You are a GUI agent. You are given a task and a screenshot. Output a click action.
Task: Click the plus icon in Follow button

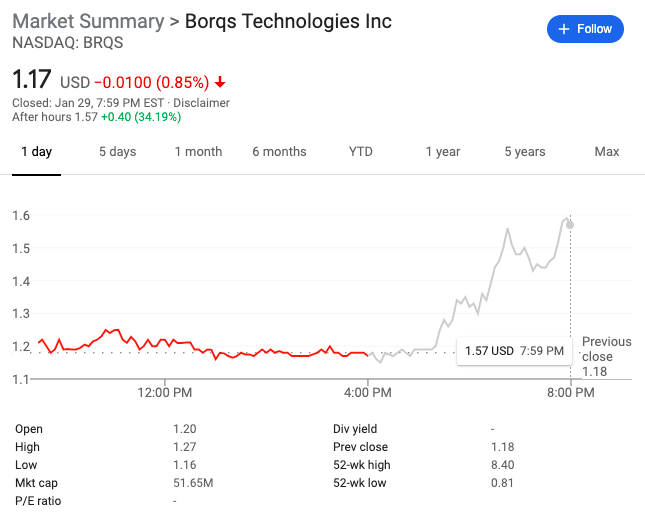coord(564,29)
